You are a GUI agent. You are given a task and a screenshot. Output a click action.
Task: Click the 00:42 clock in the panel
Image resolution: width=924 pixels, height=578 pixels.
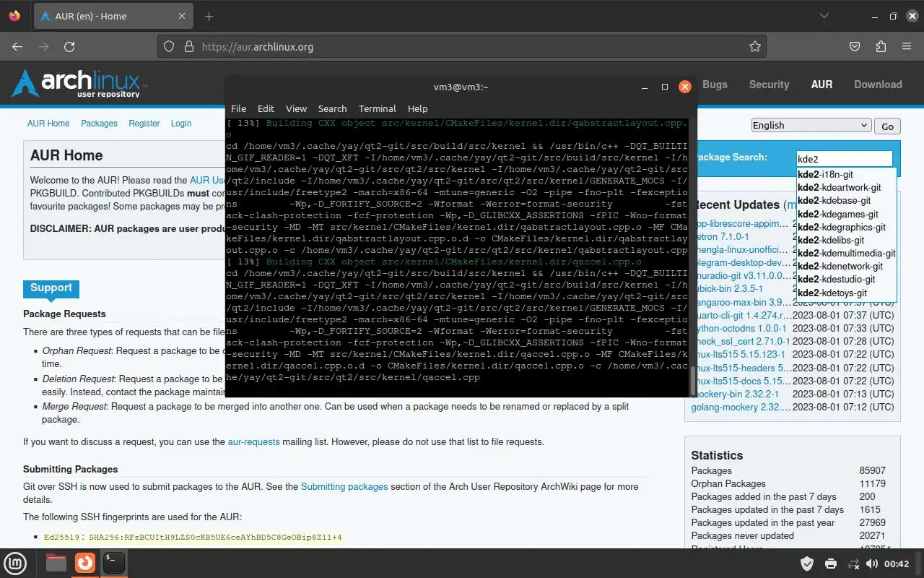pyautogui.click(x=896, y=564)
